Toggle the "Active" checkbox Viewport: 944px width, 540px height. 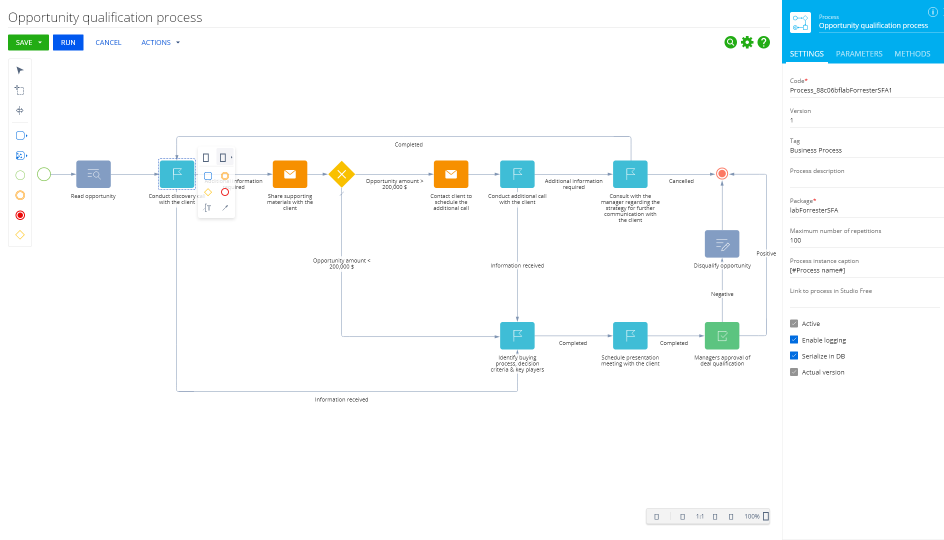(x=794, y=324)
